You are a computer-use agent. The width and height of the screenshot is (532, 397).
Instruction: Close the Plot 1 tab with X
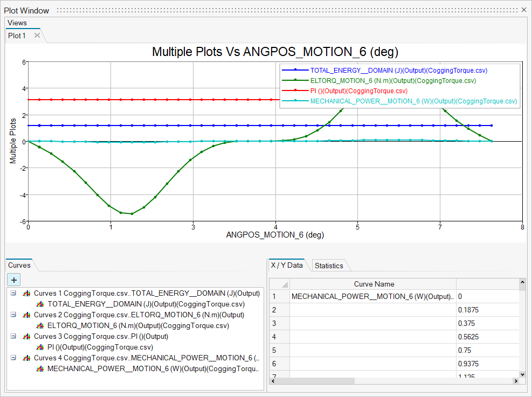click(x=37, y=36)
